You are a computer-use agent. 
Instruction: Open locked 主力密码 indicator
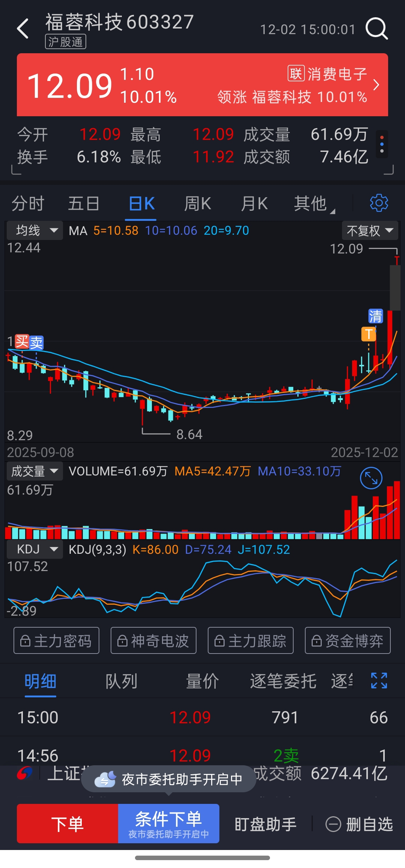[56, 640]
